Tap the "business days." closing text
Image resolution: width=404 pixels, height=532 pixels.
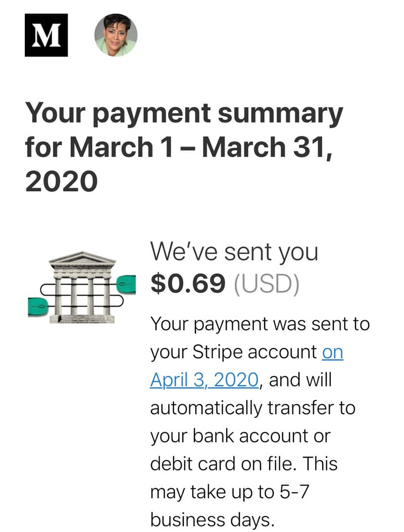pyautogui.click(x=212, y=520)
